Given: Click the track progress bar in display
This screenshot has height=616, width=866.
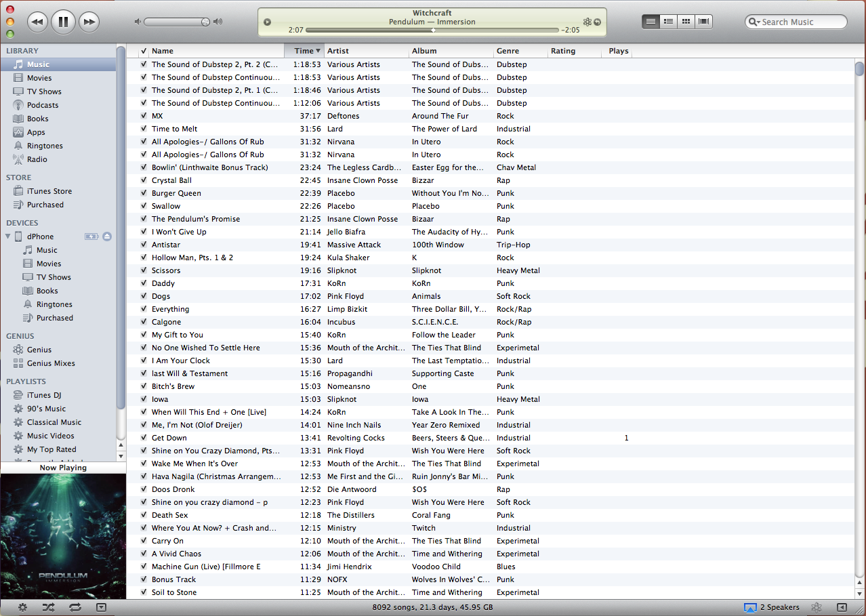Looking at the screenshot, I should [432, 30].
